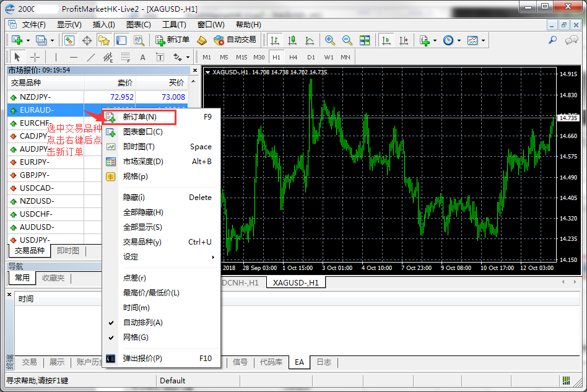Viewport: 587px width, 392px height.
Task: Click the zoom out magnifier icon
Action: click(347, 40)
